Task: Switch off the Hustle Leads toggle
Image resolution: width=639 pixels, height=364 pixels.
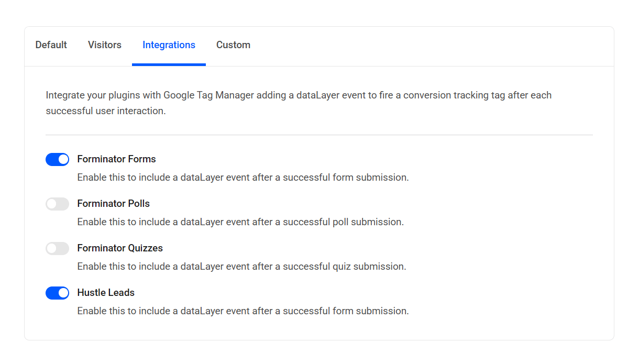Action: click(x=58, y=293)
